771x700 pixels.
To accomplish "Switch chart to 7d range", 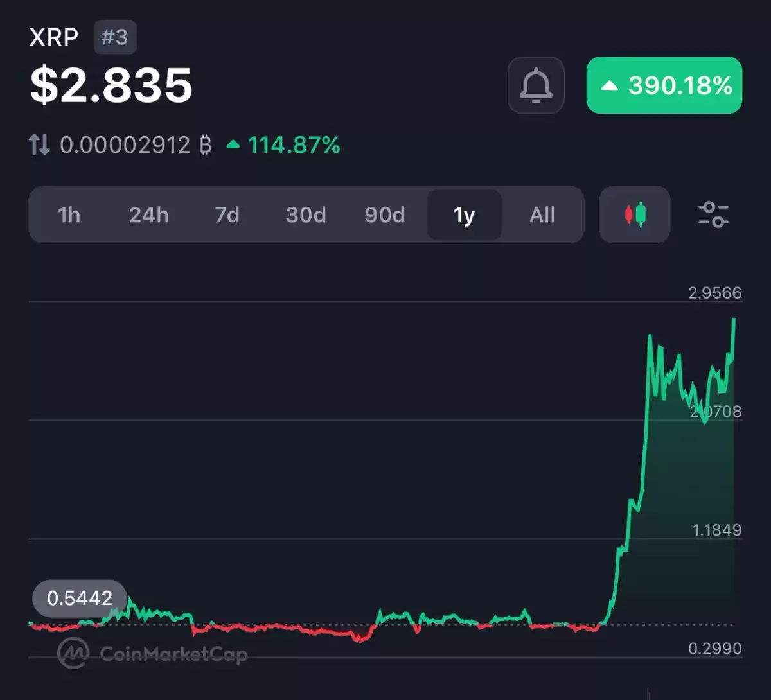I will 227,214.
